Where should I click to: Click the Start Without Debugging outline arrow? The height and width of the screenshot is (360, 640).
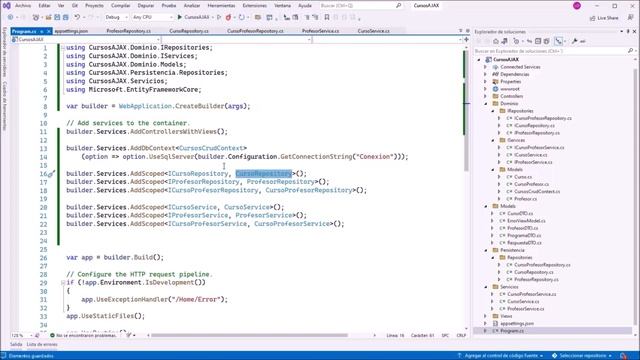point(219,17)
